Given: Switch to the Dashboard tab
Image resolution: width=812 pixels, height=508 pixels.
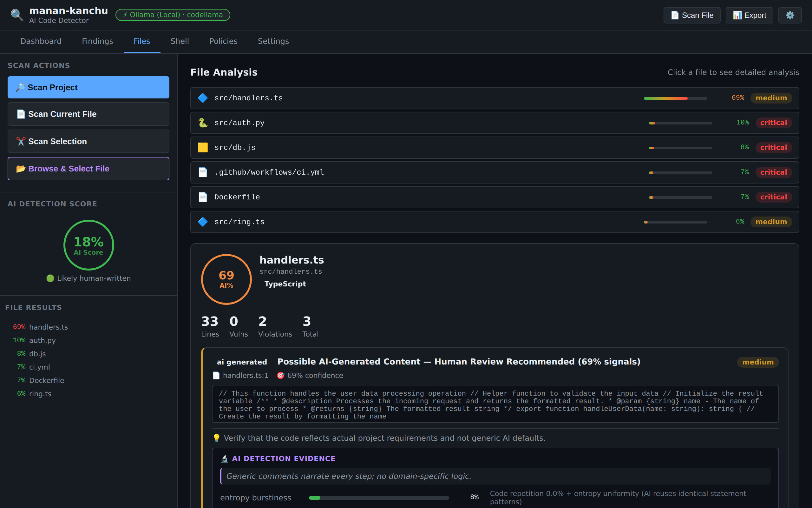Looking at the screenshot, I should pos(41,41).
